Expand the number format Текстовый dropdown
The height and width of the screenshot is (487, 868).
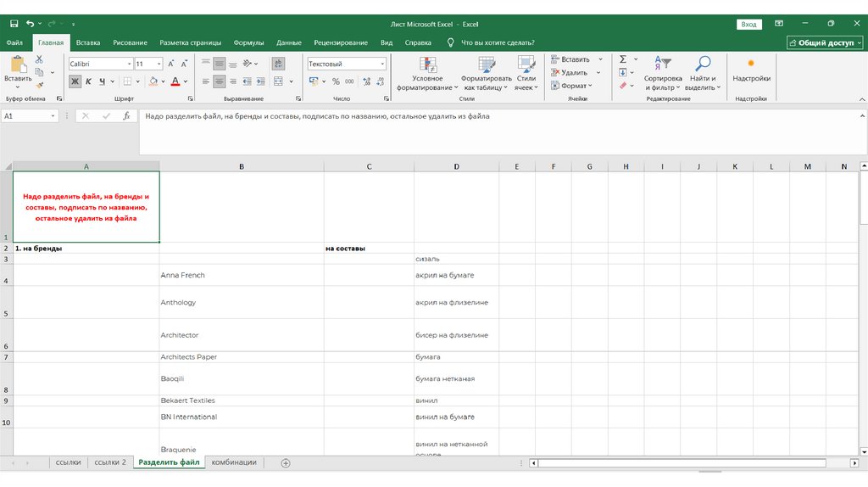coord(382,64)
